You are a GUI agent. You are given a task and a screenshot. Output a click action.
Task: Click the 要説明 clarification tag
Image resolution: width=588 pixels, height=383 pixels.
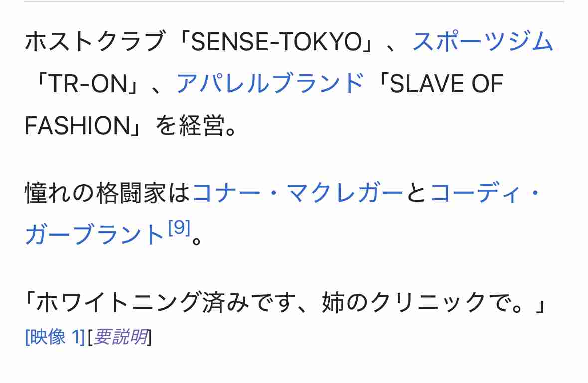pos(120,337)
